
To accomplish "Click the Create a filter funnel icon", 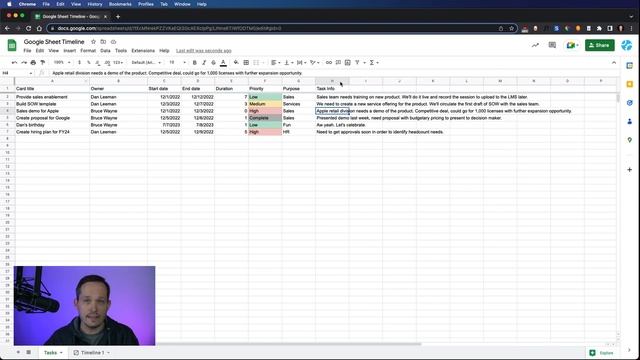I will coord(357,62).
